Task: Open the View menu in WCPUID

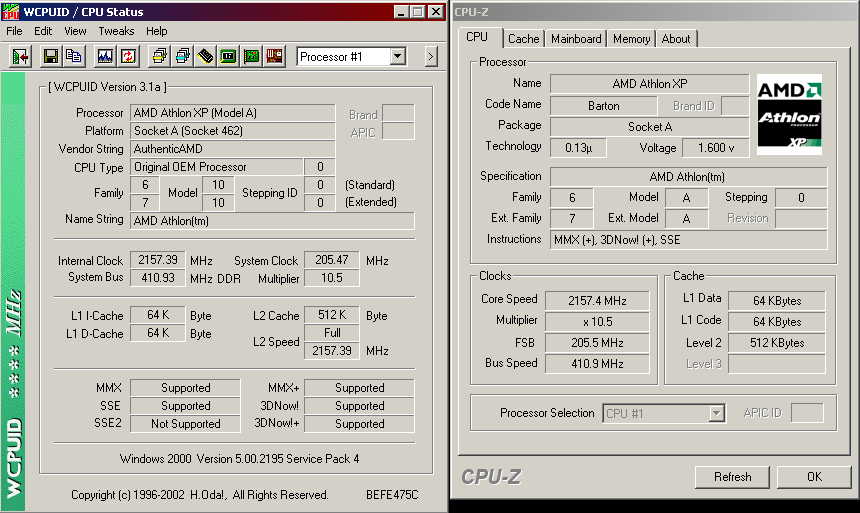Action: click(75, 31)
